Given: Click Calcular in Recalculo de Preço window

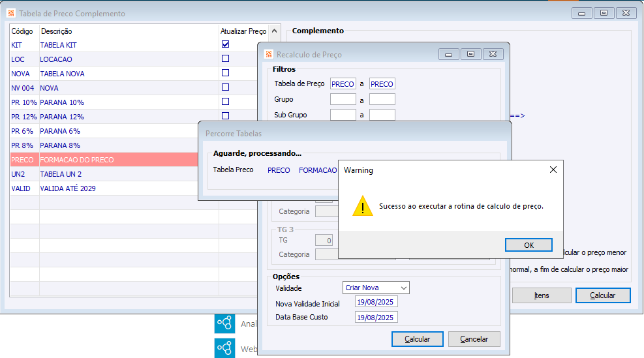Looking at the screenshot, I should point(418,339).
